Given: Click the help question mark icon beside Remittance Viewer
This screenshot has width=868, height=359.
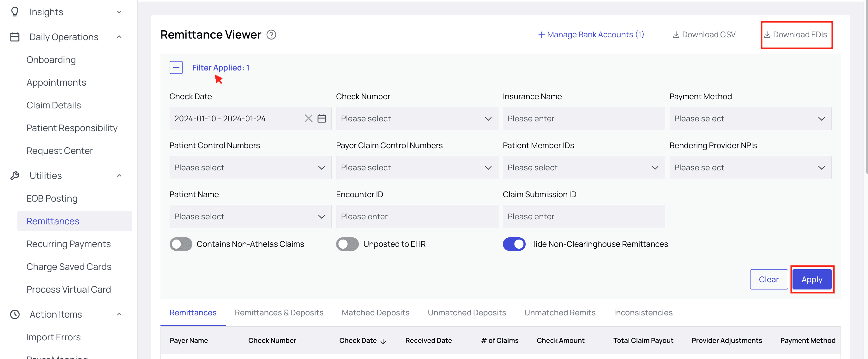Looking at the screenshot, I should (x=271, y=35).
